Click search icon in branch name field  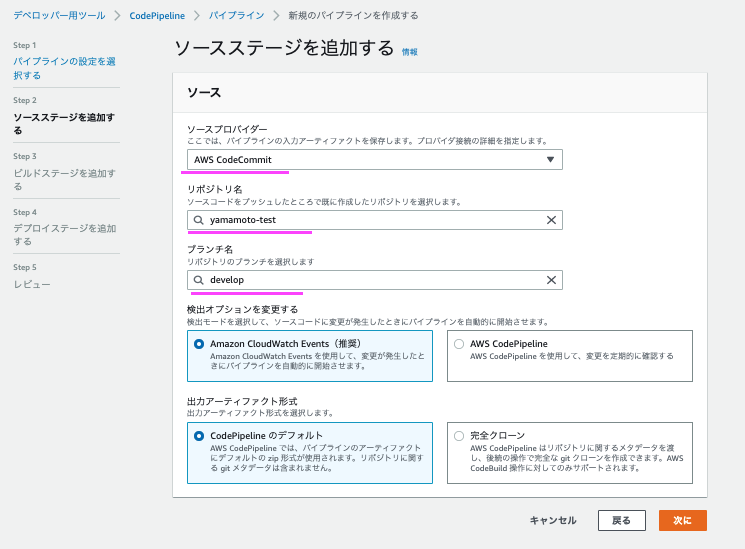pyautogui.click(x=199, y=280)
